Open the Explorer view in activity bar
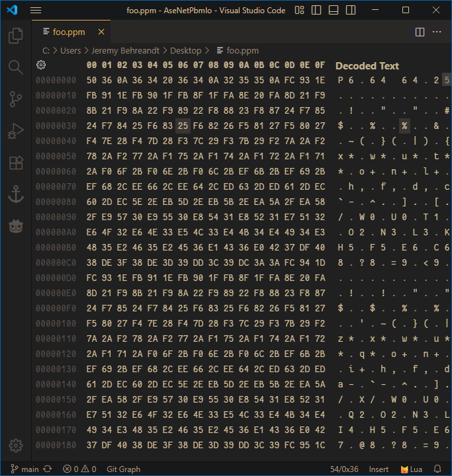Viewport: 452px width, 476px height. pyautogui.click(x=16, y=36)
